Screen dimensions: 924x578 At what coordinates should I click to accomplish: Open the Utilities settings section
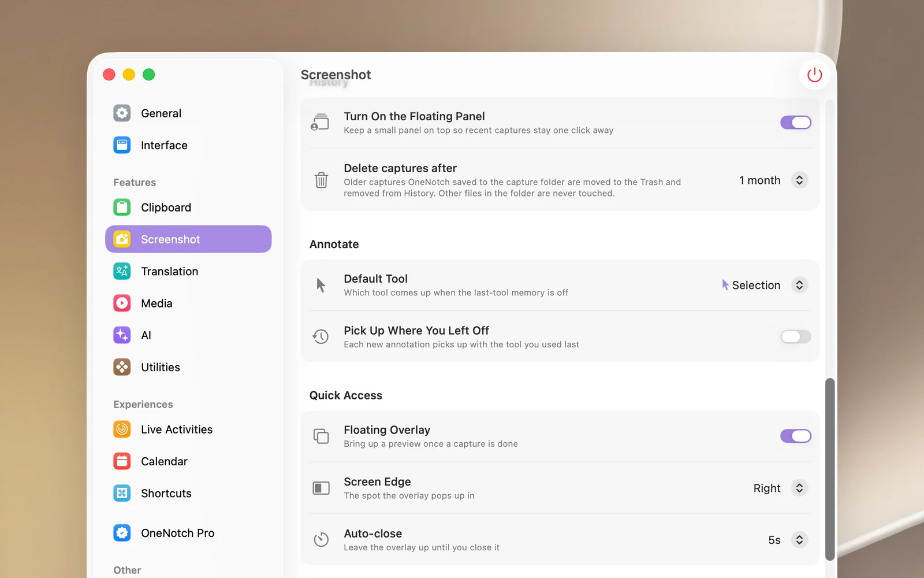(x=188, y=367)
